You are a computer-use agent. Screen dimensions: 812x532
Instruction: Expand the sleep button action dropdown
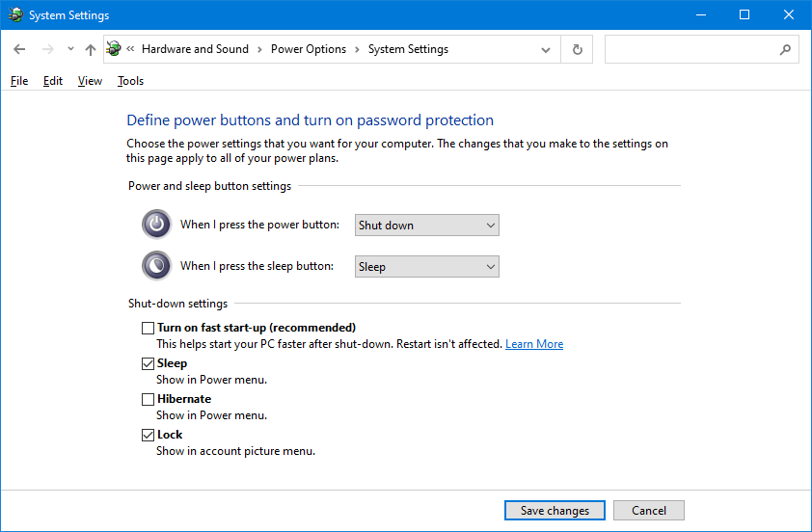point(427,267)
